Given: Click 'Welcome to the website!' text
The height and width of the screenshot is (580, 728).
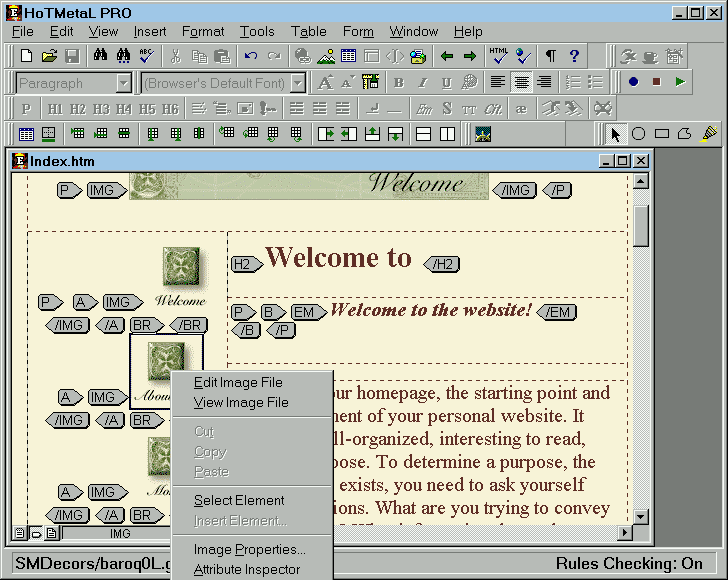Looking at the screenshot, I should 431,310.
